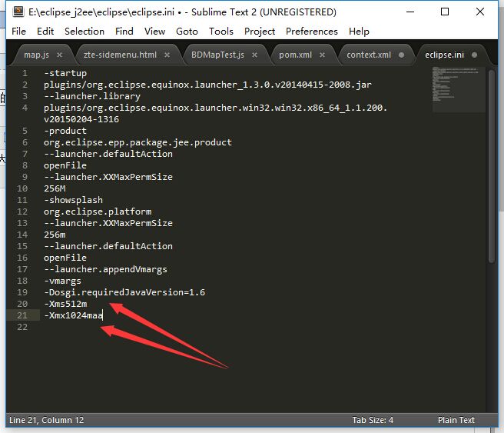This screenshot has width=504, height=433.
Task: Open the View menu
Action: coord(154,32)
